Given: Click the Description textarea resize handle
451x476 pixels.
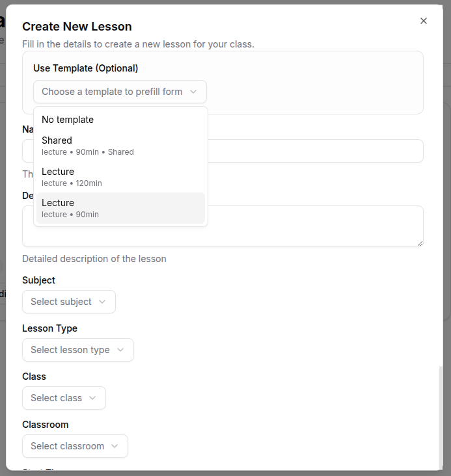Looking at the screenshot, I should 419,243.
